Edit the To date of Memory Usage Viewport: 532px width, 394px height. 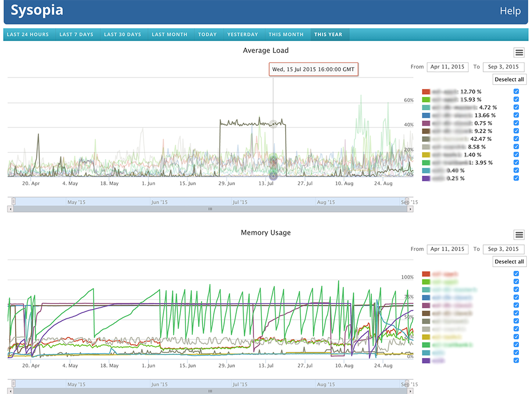coord(503,249)
